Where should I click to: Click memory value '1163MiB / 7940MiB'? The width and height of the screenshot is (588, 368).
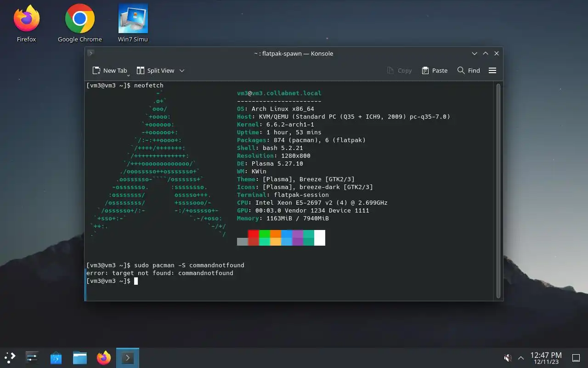[298, 218]
